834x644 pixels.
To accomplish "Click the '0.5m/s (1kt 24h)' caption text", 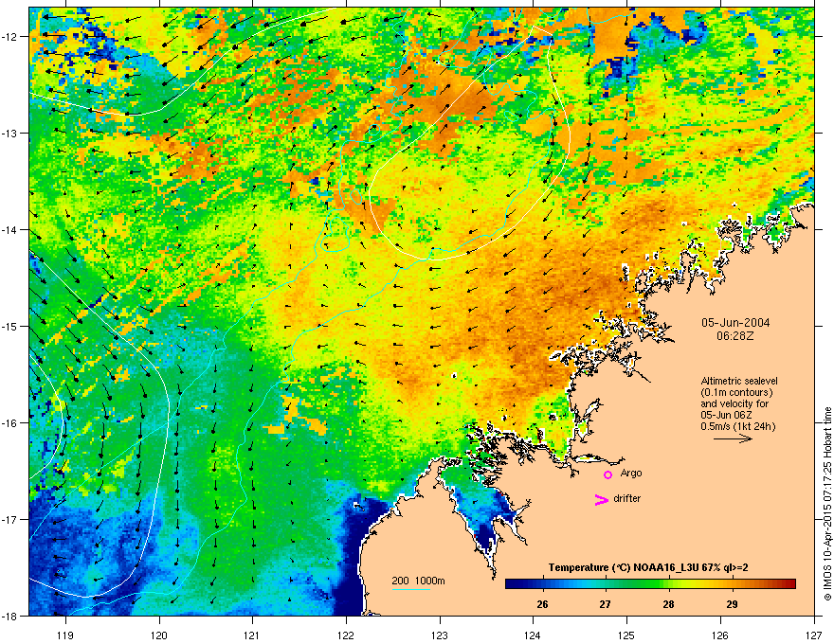I will pos(738,426).
